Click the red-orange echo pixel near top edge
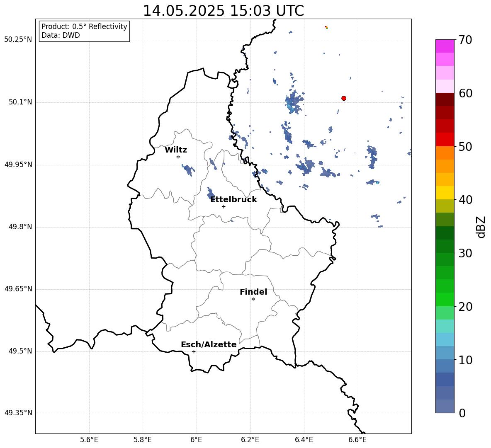491x448 pixels. tap(326, 27)
